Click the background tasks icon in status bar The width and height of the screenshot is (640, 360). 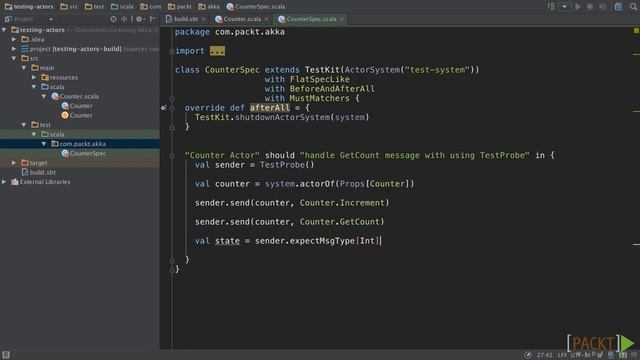528,355
